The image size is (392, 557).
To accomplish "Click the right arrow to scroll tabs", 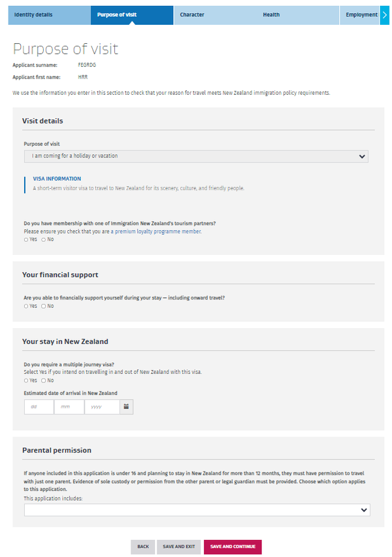I will [384, 14].
